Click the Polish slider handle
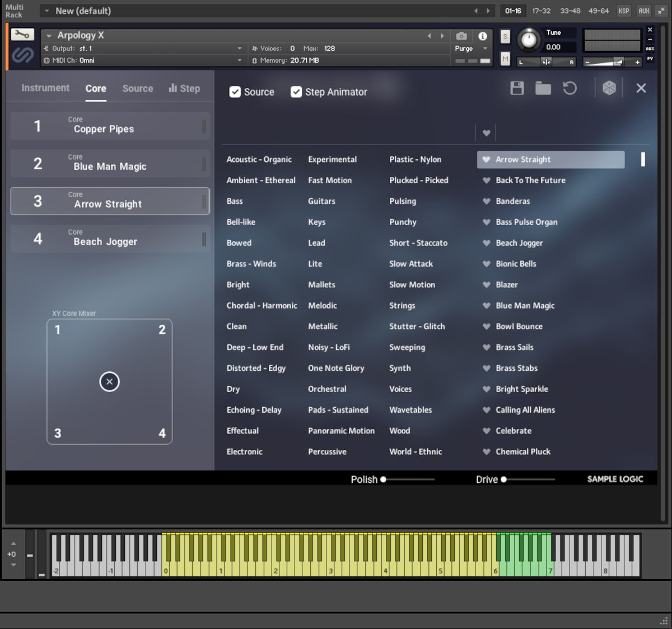 click(383, 479)
